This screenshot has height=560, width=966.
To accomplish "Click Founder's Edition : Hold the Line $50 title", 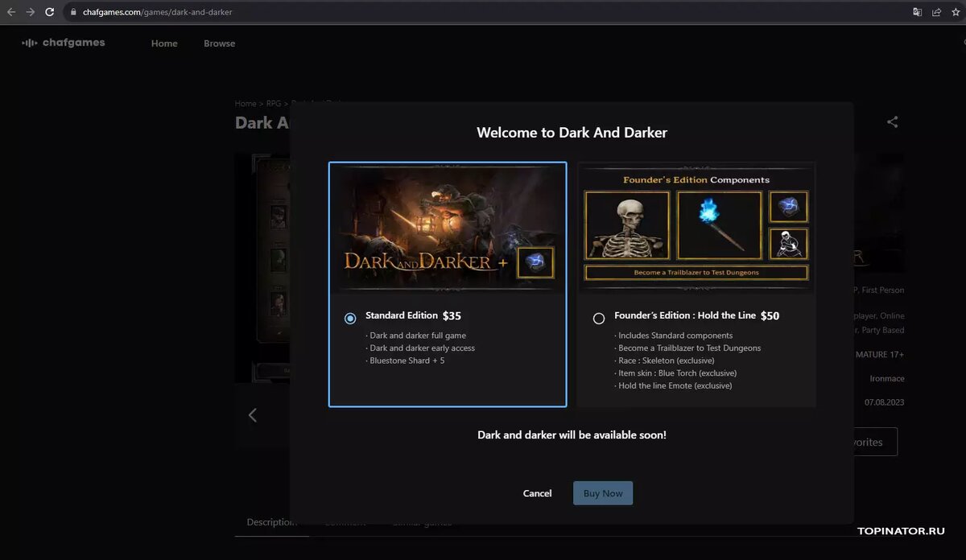I will 696,315.
